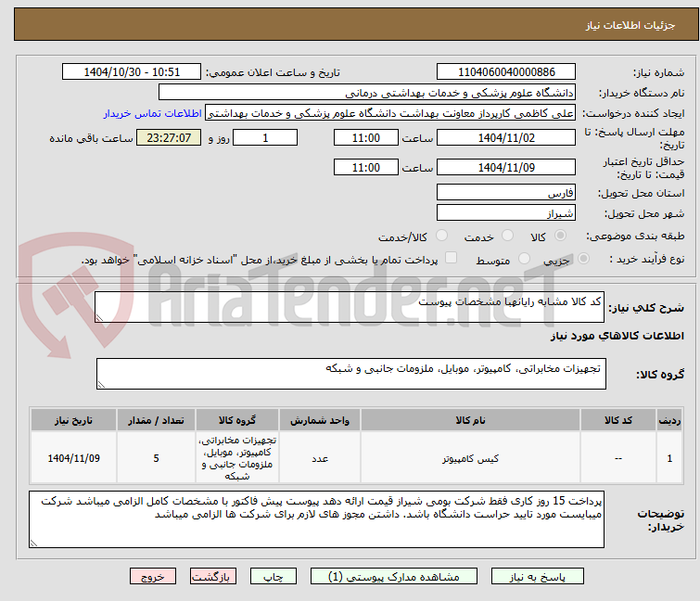
Task: Click the remaining time field 23:27:07
Action: click(169, 137)
